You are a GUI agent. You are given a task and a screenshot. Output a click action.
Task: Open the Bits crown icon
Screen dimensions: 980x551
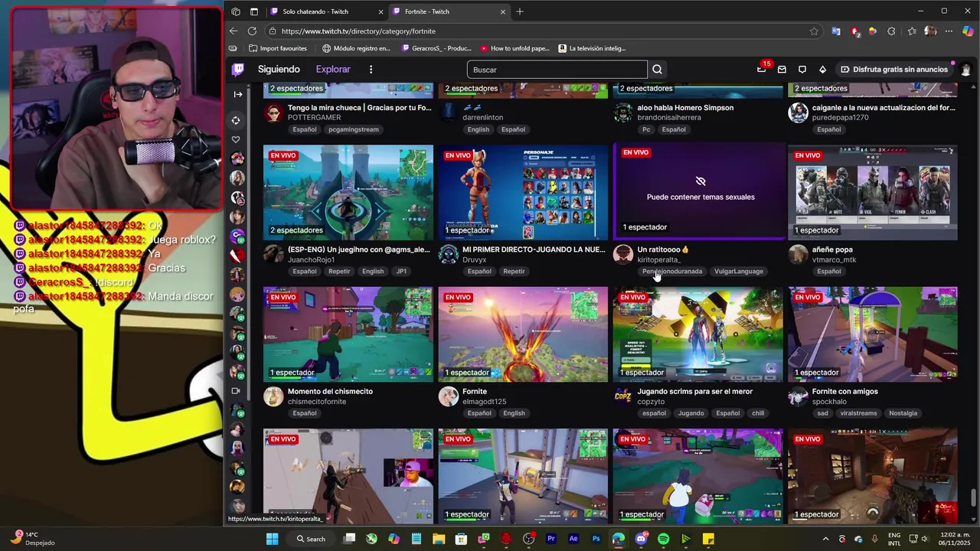[x=822, y=70]
